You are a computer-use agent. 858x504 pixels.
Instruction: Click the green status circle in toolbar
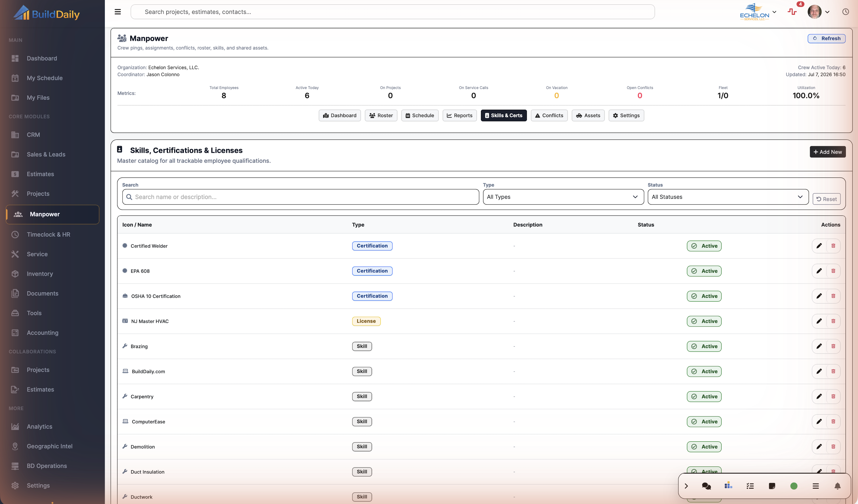pyautogui.click(x=794, y=486)
